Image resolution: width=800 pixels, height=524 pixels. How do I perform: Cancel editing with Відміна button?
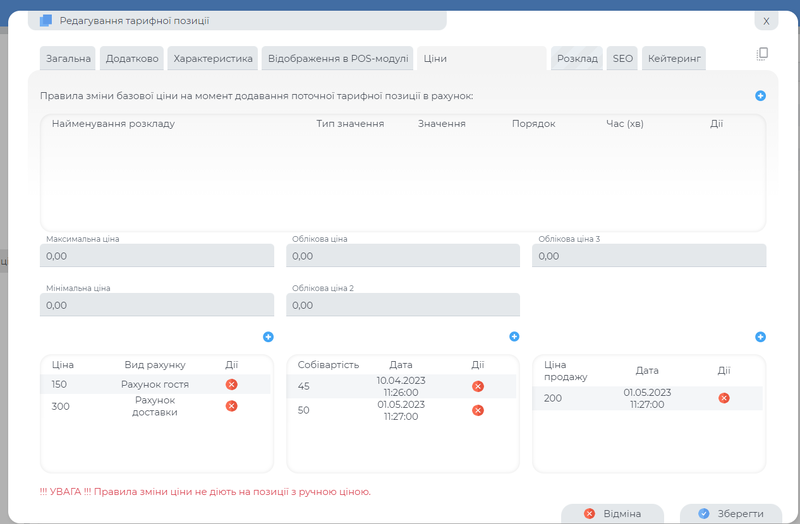pos(612,513)
